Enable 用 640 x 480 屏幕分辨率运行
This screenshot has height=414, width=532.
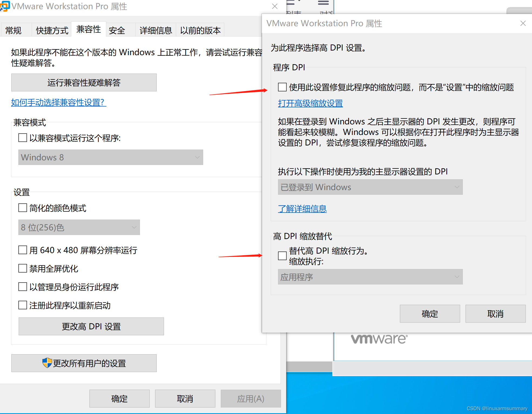click(x=22, y=250)
